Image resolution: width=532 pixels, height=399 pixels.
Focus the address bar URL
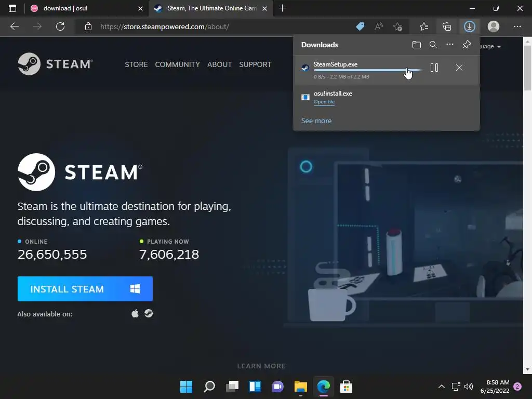165,26
